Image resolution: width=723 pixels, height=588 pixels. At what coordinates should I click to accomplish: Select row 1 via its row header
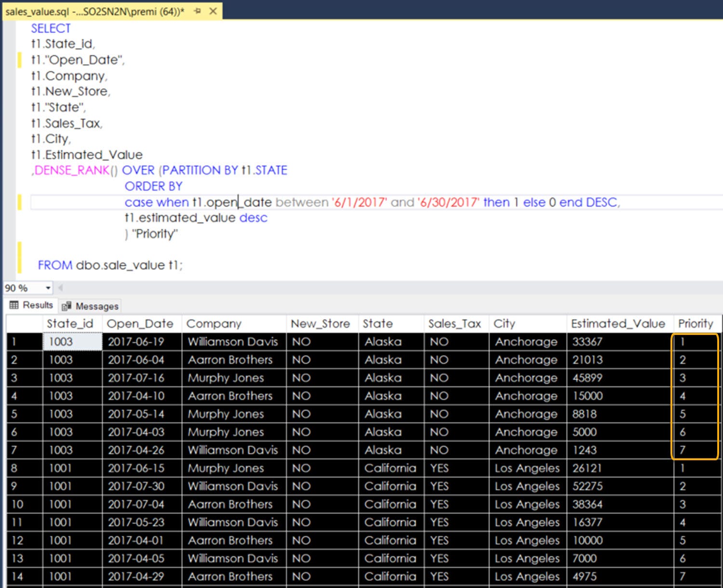24,342
